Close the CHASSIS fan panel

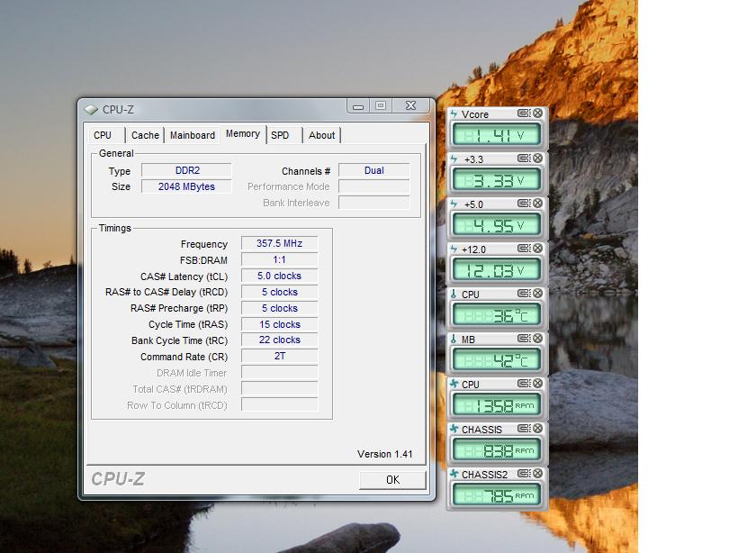537,429
